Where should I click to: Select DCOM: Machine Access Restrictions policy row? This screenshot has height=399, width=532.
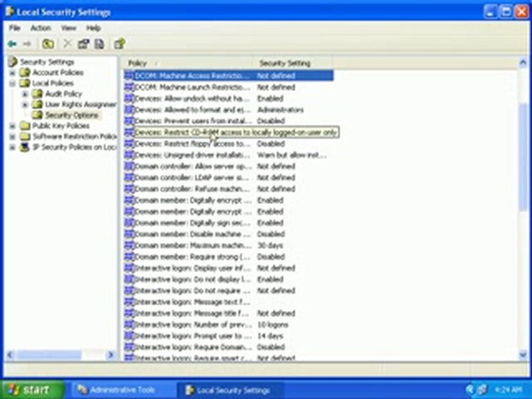click(229, 76)
